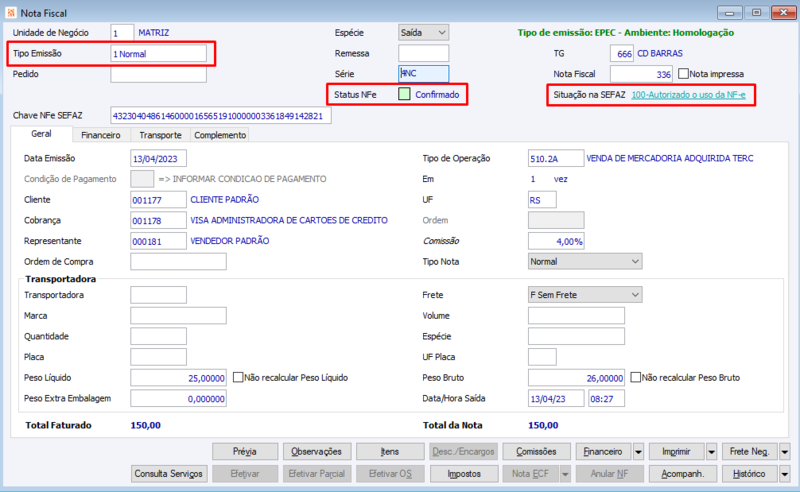Viewport: 800px width, 492px height.
Task: Click the Prévia button
Action: pyautogui.click(x=245, y=452)
